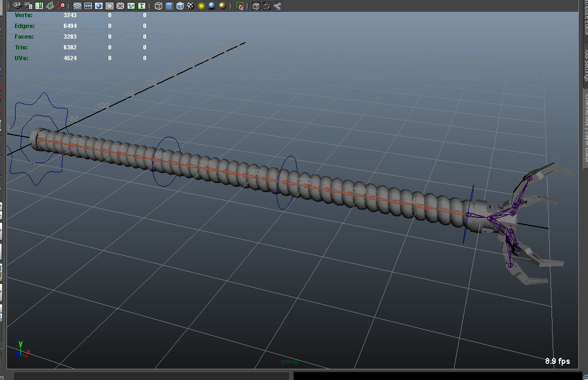
Task: Toggle X-Ray display icon
Action: 256,6
